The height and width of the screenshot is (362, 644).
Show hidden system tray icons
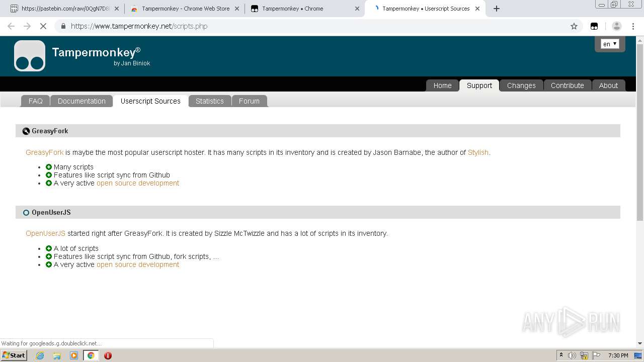[x=561, y=355]
